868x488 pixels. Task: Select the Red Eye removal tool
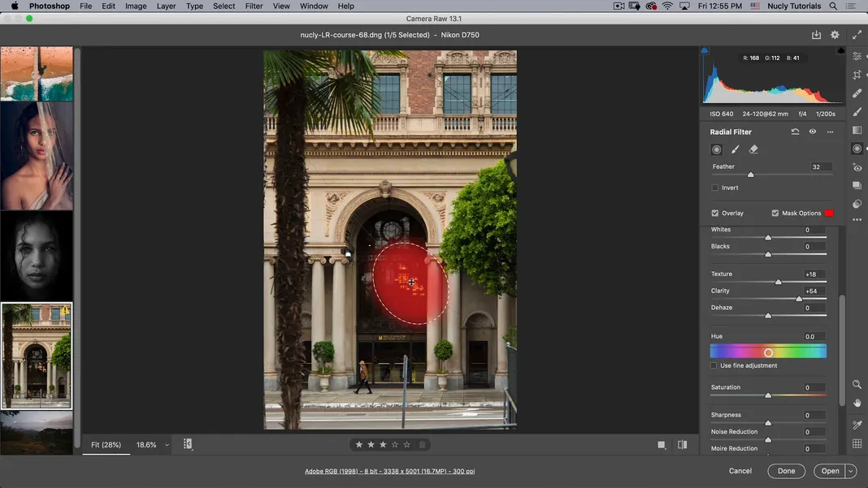[x=857, y=167]
